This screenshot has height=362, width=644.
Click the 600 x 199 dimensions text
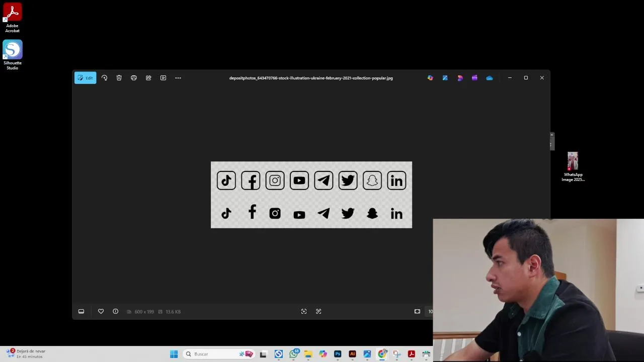pyautogui.click(x=144, y=312)
